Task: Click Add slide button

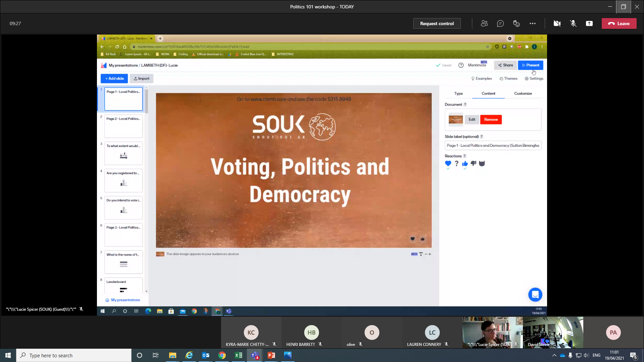Action: pos(114,78)
